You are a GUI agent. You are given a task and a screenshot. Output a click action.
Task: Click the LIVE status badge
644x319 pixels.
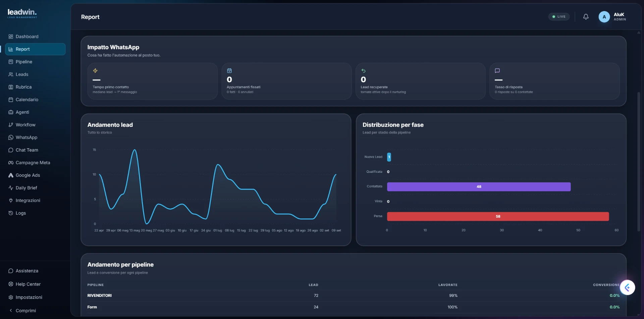tap(559, 16)
